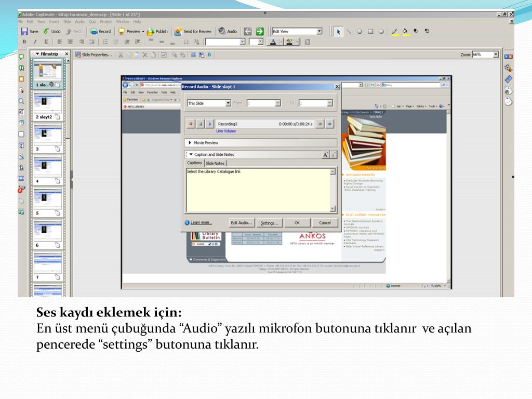
Task: Select the arrow selection tool
Action: [x=338, y=32]
